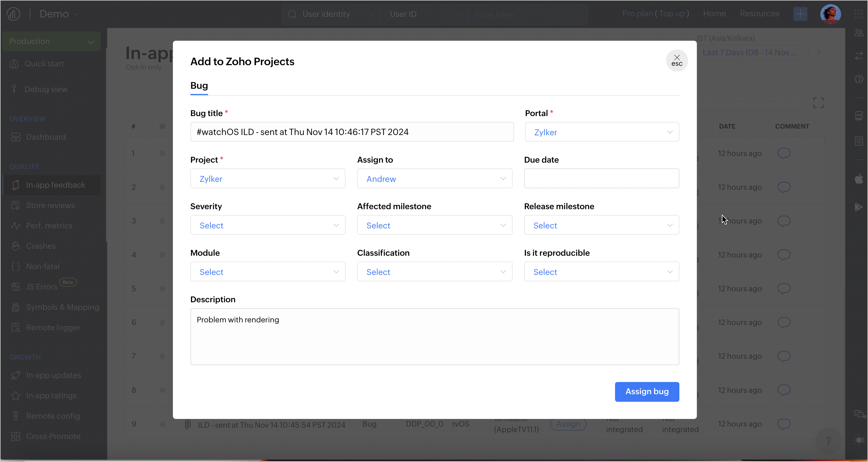The height and width of the screenshot is (462, 868).
Task: Expand the Portal dropdown showing Zylker
Action: click(602, 132)
